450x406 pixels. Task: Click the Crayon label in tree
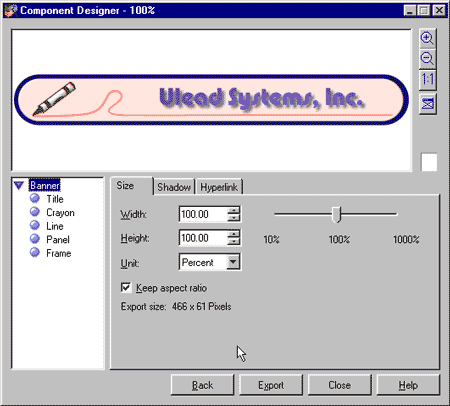pos(60,213)
